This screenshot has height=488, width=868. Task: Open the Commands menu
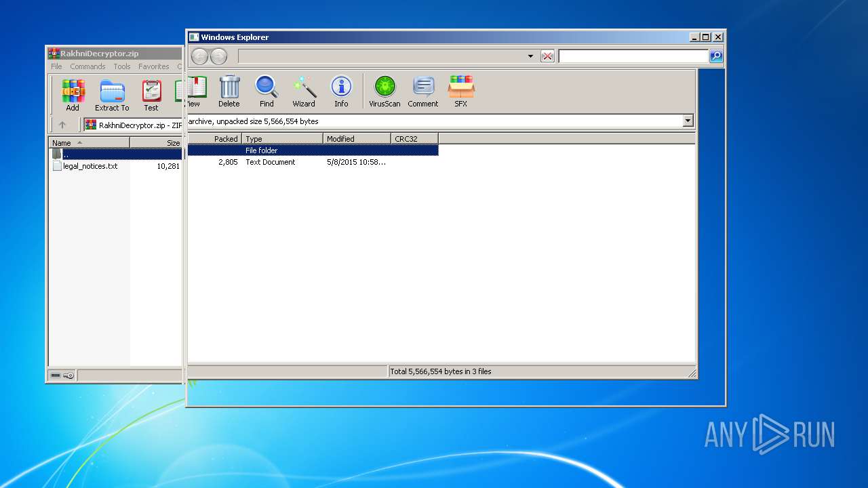[x=87, y=66]
